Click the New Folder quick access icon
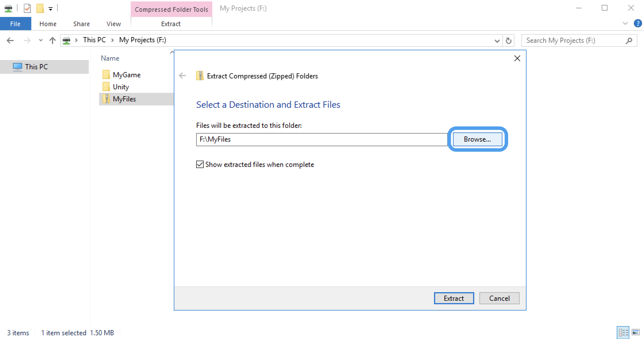The height and width of the screenshot is (339, 644). (x=40, y=8)
